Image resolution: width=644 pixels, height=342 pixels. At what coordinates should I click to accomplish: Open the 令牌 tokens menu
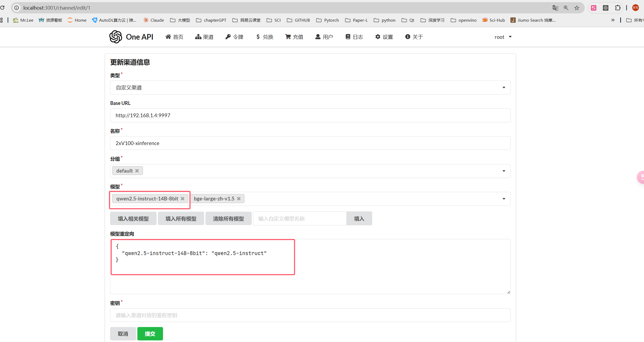tap(234, 37)
